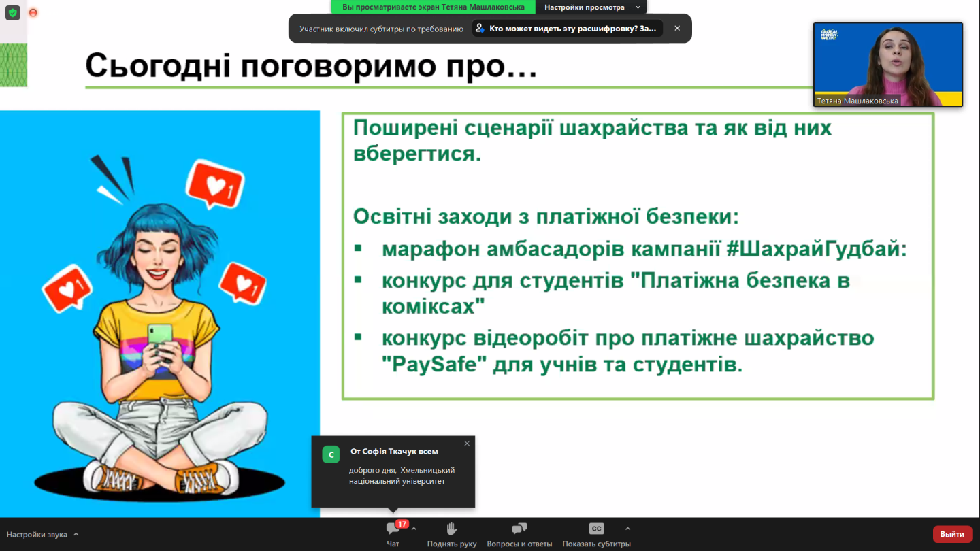Expand the arrow next to Настройки звука

pos(76,535)
